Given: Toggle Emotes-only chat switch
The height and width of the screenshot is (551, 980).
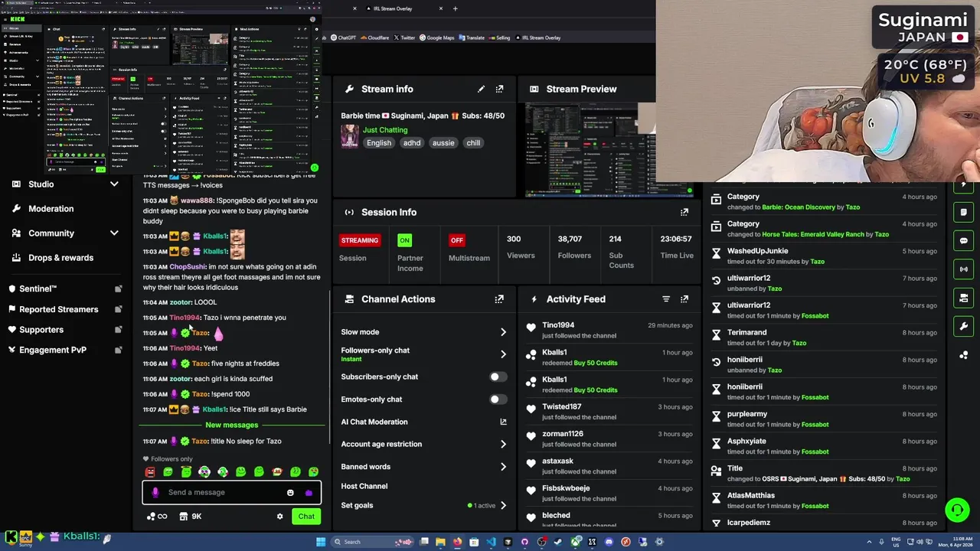Looking at the screenshot, I should click(497, 399).
